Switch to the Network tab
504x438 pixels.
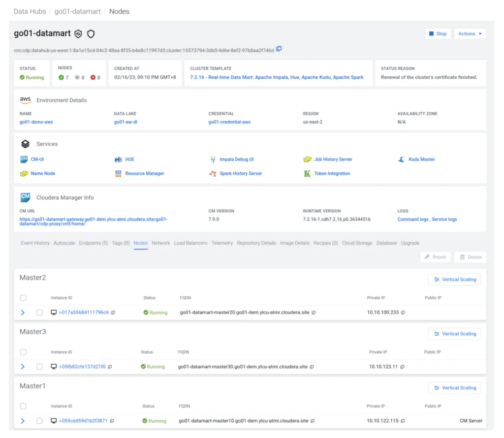[x=161, y=243]
